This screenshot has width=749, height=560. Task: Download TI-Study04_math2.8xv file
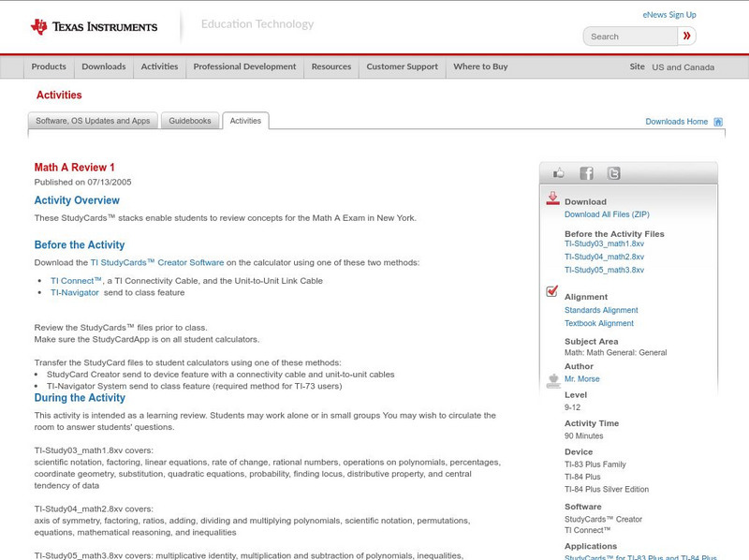(604, 257)
